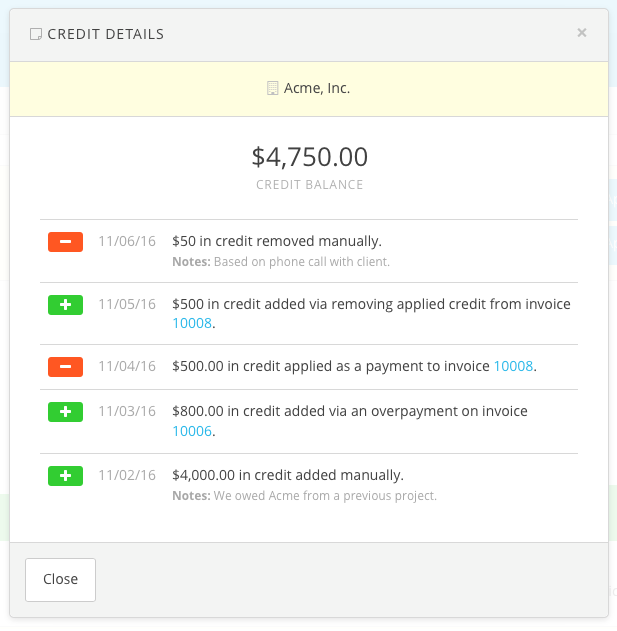Click the Close button in the footer
617x631 pixels.
[x=60, y=579]
